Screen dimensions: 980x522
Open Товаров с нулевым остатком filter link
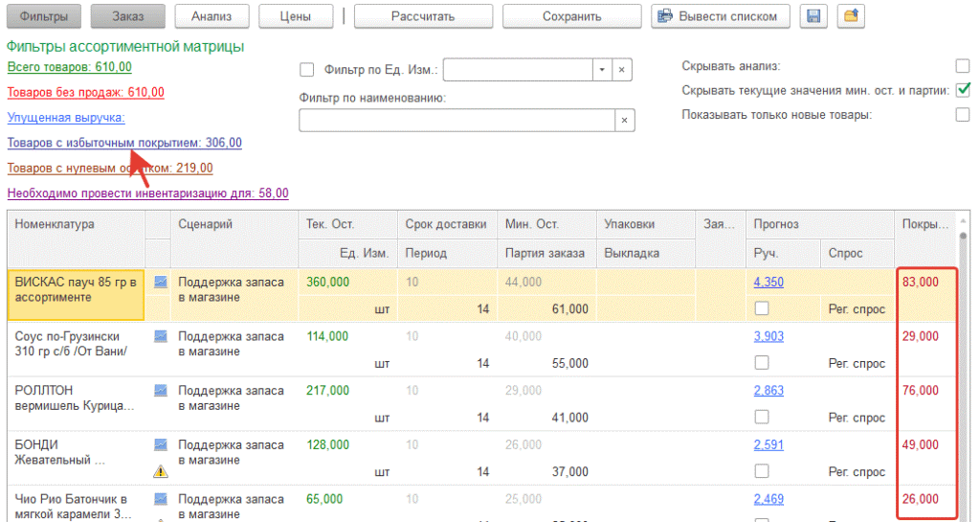(x=110, y=169)
